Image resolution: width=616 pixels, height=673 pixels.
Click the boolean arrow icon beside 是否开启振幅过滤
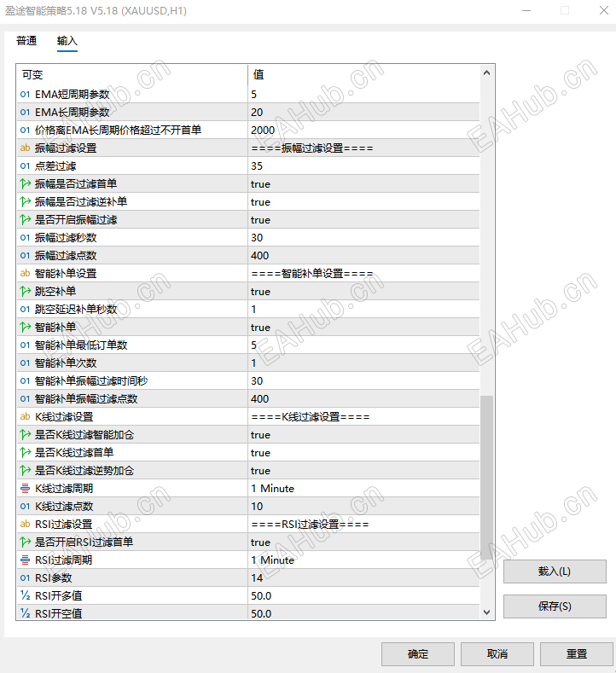(x=25, y=220)
